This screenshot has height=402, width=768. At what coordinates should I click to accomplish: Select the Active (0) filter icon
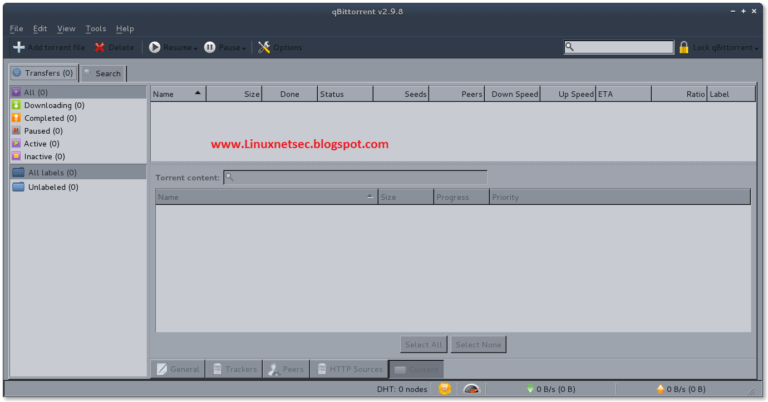[x=16, y=143]
